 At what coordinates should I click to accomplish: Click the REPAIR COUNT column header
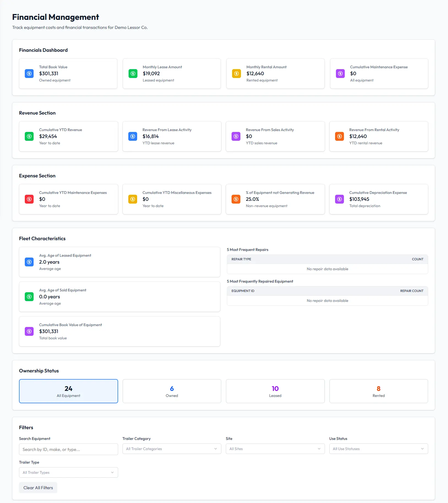point(412,291)
